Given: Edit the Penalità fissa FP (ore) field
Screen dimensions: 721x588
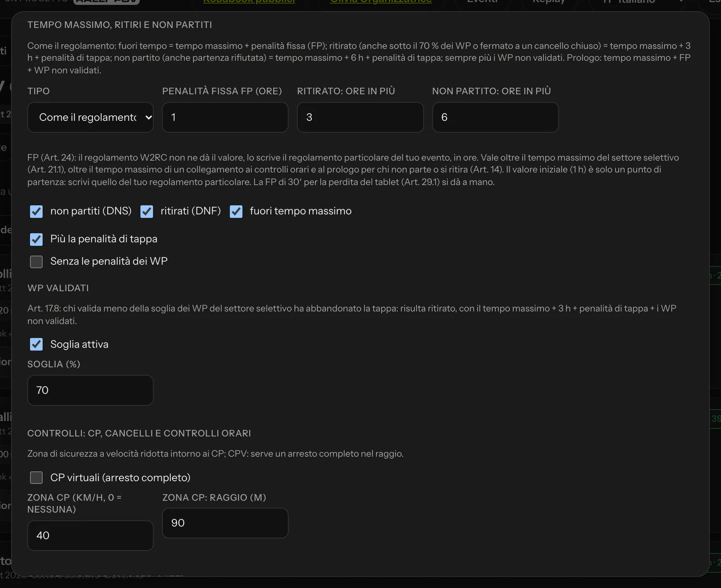Looking at the screenshot, I should coord(225,117).
